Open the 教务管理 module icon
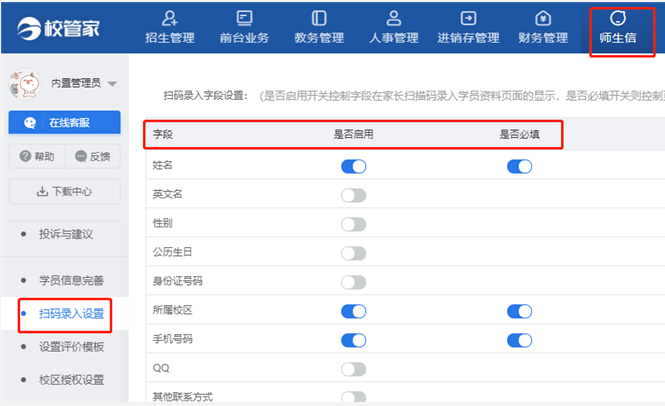Image resolution: width=665 pixels, height=406 pixels. [x=319, y=18]
